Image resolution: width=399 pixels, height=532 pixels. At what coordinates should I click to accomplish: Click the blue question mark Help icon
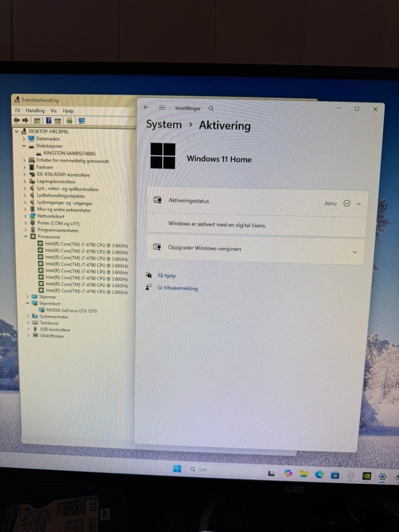pyautogui.click(x=49, y=121)
